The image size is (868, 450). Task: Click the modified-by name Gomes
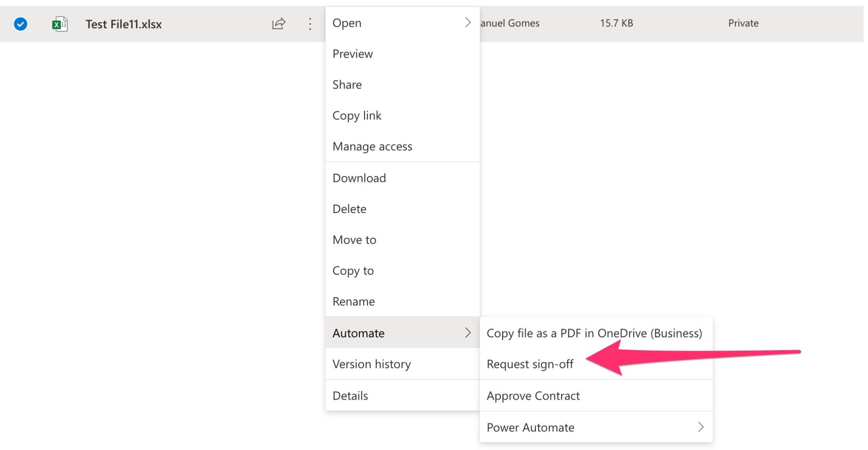[x=524, y=23]
